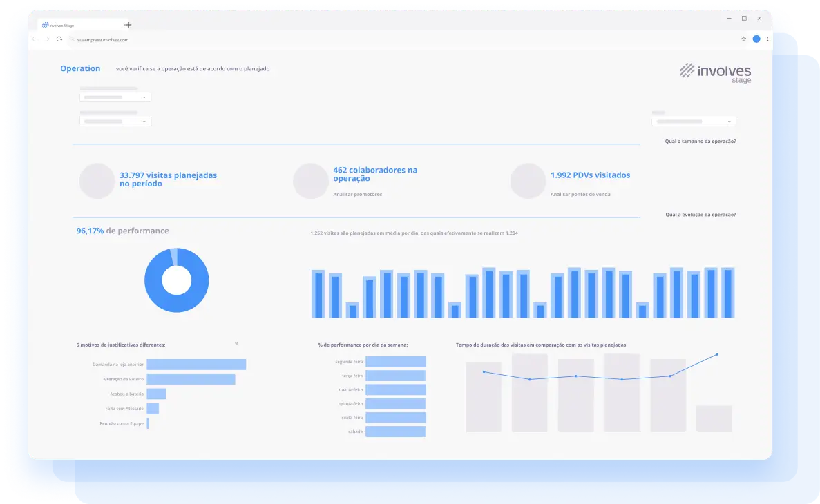Viewport: 820px width, 504px height.
Task: Click quinta-feira performance bar
Action: (395, 404)
